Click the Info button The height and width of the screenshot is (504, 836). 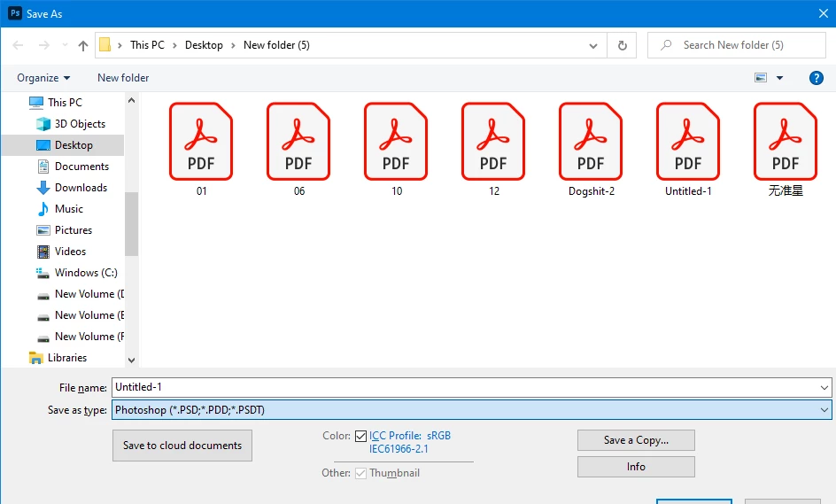[x=636, y=467]
